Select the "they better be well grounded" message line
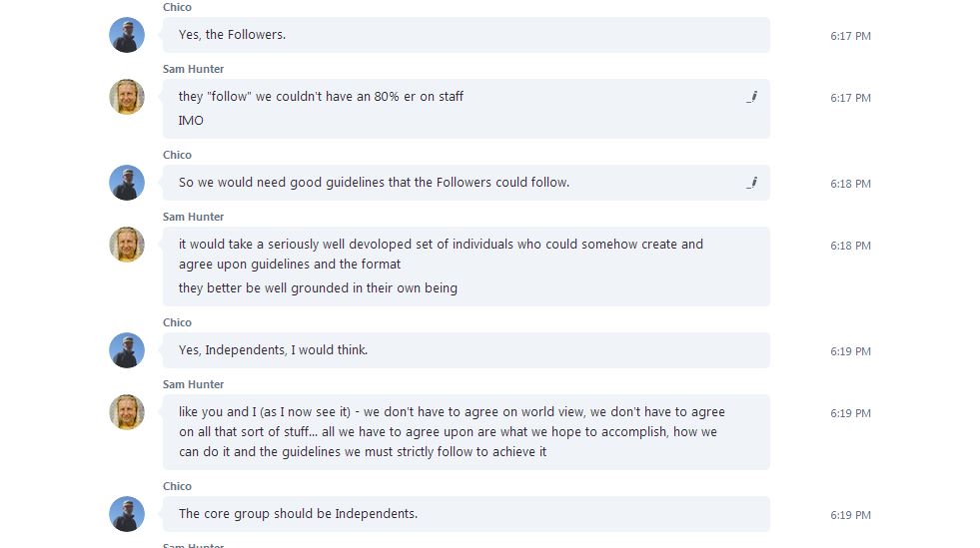The width and height of the screenshot is (980, 548). [x=318, y=288]
